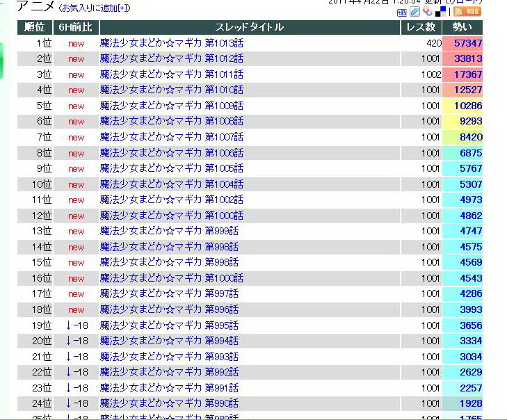Click the paperclip clip icon
The image size is (507, 420).
pyautogui.click(x=415, y=12)
